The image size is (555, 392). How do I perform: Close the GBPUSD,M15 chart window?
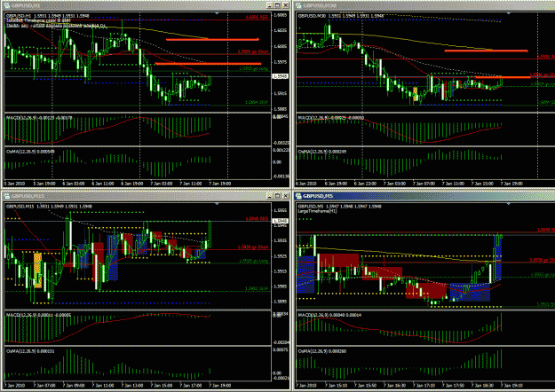coord(286,195)
